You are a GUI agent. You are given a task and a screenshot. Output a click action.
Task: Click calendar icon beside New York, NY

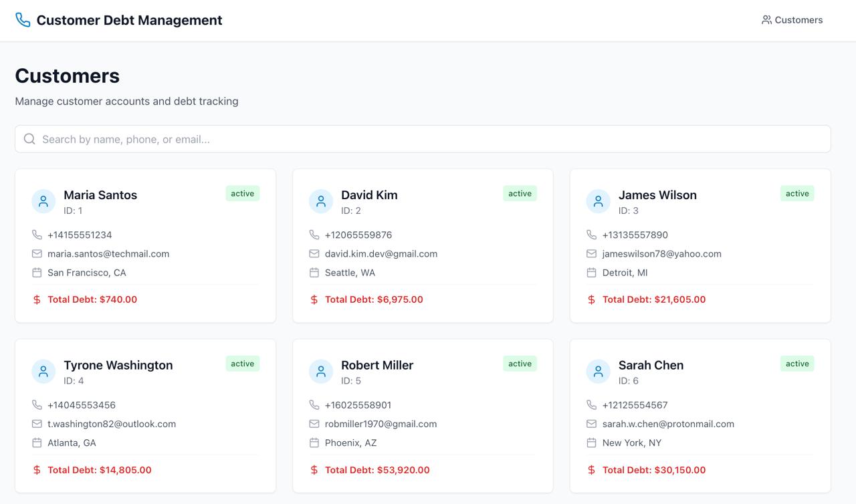click(591, 443)
